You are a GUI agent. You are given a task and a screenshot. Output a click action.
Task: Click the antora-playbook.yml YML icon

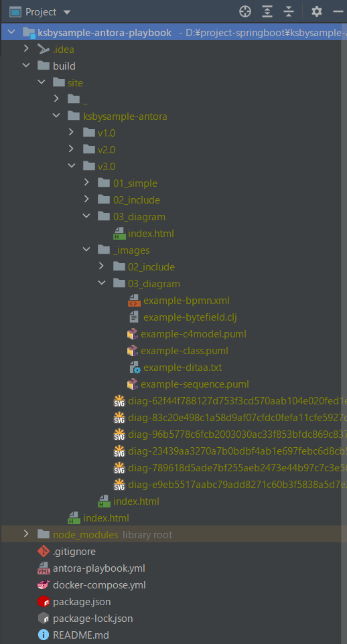click(43, 568)
